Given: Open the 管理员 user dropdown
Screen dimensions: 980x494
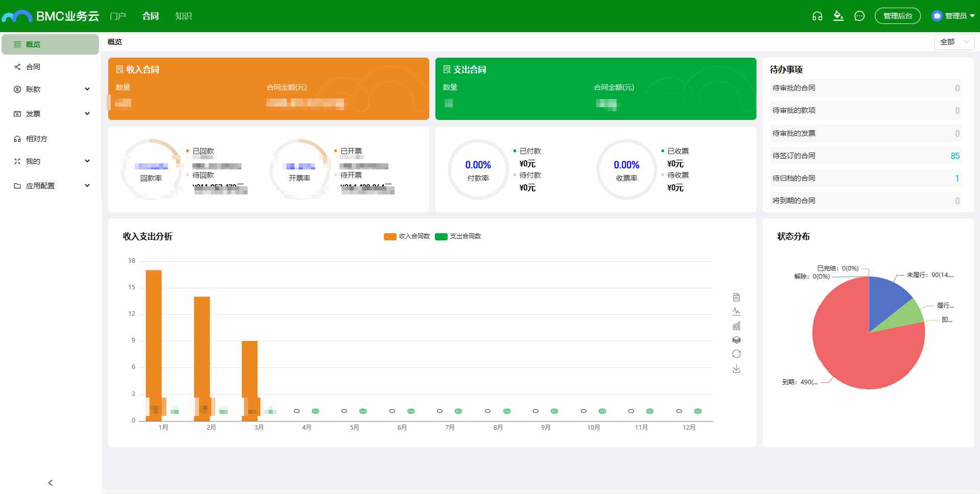Looking at the screenshot, I should pyautogui.click(x=953, y=16).
